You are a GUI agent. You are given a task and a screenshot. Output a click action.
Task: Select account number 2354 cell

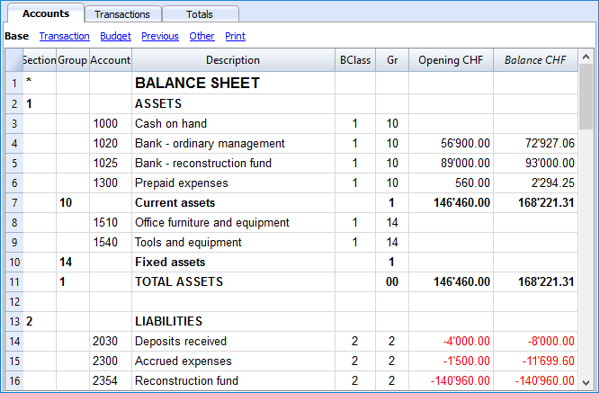[110, 381]
